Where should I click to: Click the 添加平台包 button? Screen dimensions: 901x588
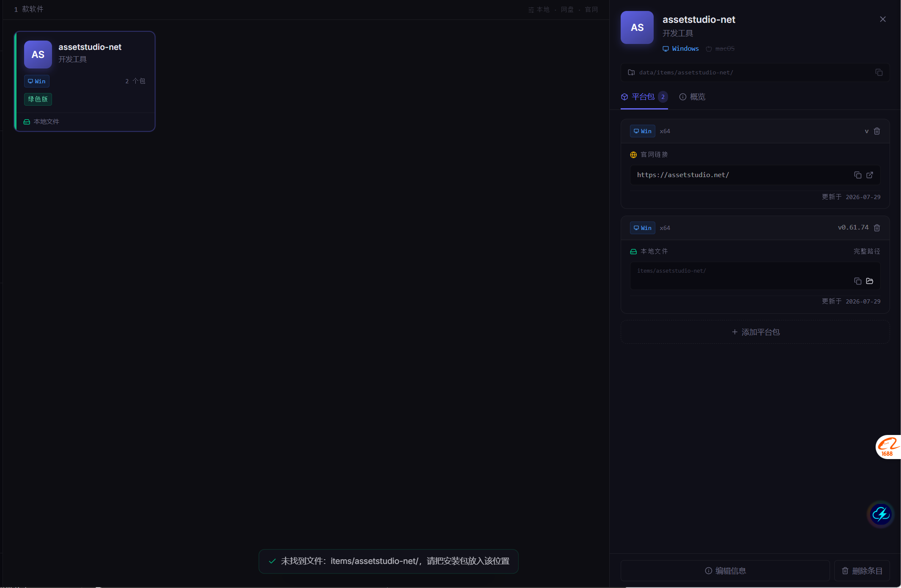coord(755,332)
